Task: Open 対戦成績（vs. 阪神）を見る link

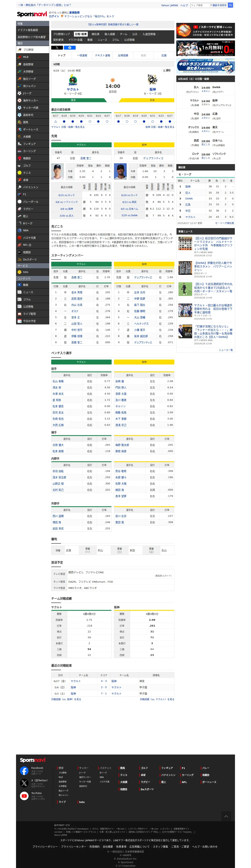Action: coord(66,699)
